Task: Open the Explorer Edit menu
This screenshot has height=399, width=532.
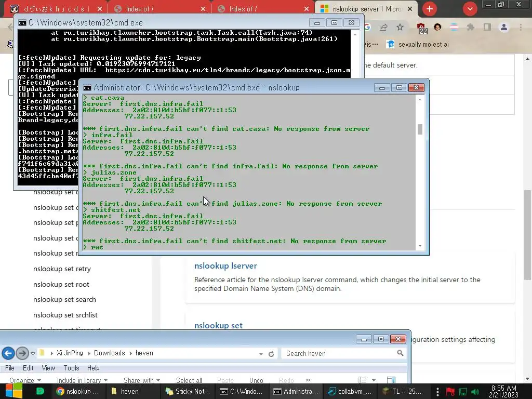Action: pyautogui.click(x=28, y=368)
